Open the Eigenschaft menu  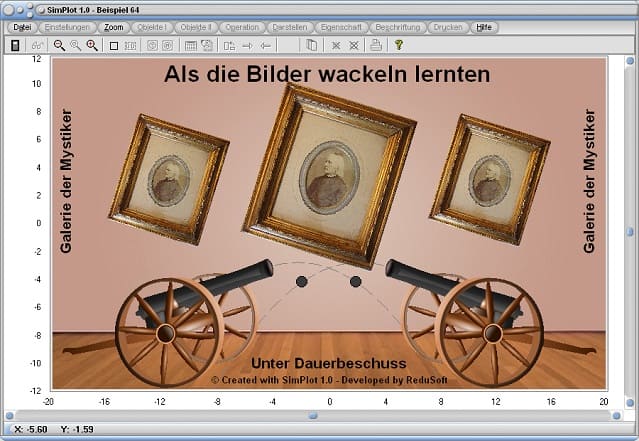pos(341,27)
